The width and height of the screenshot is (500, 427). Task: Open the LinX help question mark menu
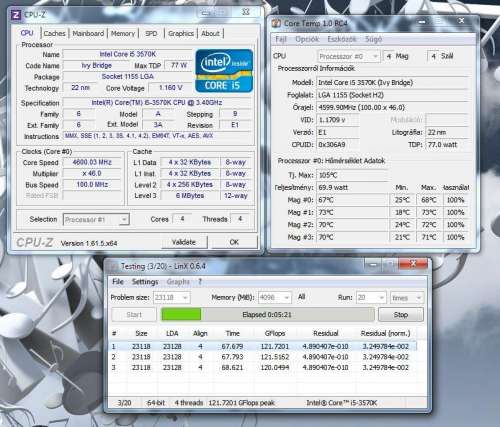point(200,282)
